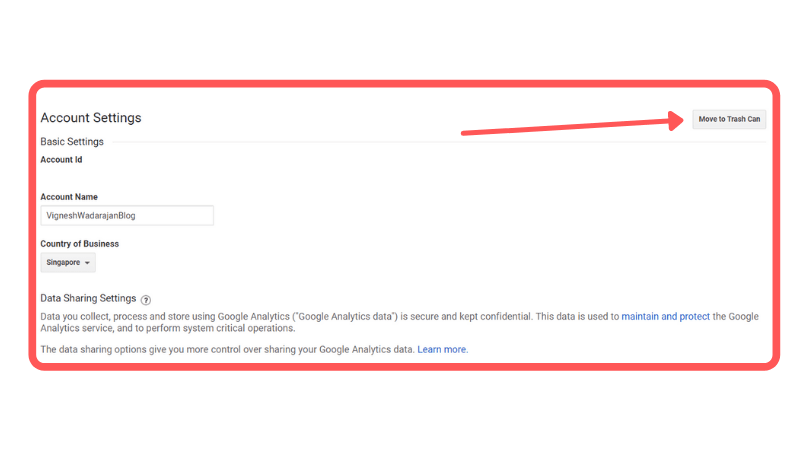Image resolution: width=800 pixels, height=450 pixels.
Task: Click the paragraph about data kept confidential
Action: [399, 322]
